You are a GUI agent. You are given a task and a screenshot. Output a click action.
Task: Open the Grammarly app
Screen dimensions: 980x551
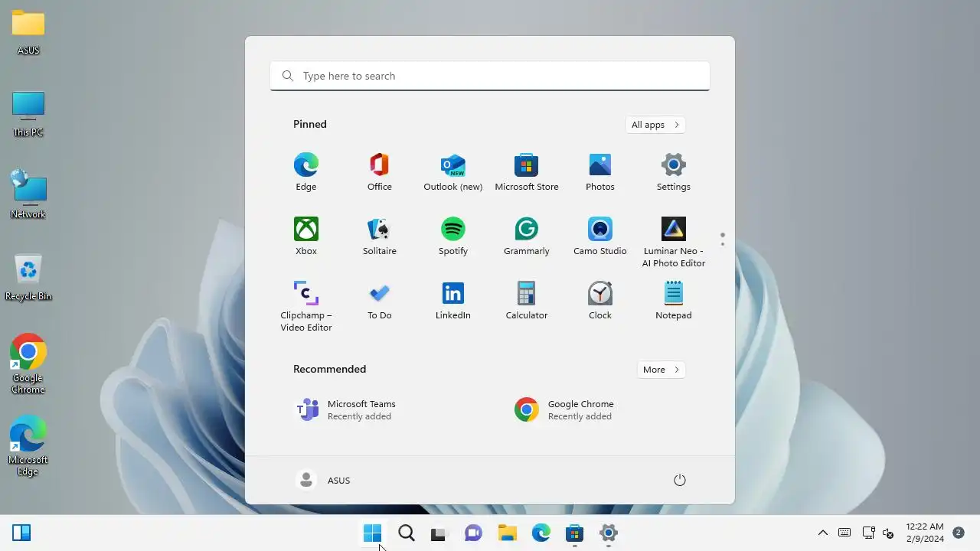527,236
